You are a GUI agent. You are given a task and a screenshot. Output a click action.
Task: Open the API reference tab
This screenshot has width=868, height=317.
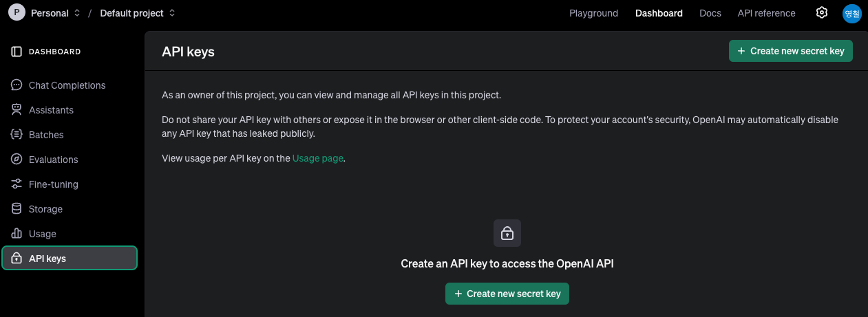coord(766,13)
